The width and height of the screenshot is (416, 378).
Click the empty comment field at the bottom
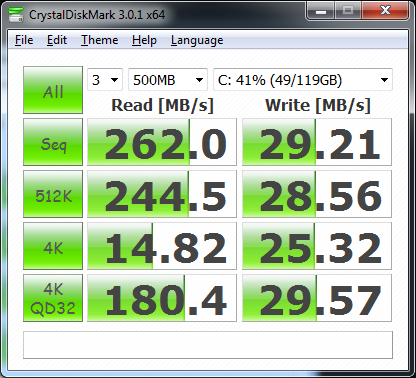click(x=208, y=345)
